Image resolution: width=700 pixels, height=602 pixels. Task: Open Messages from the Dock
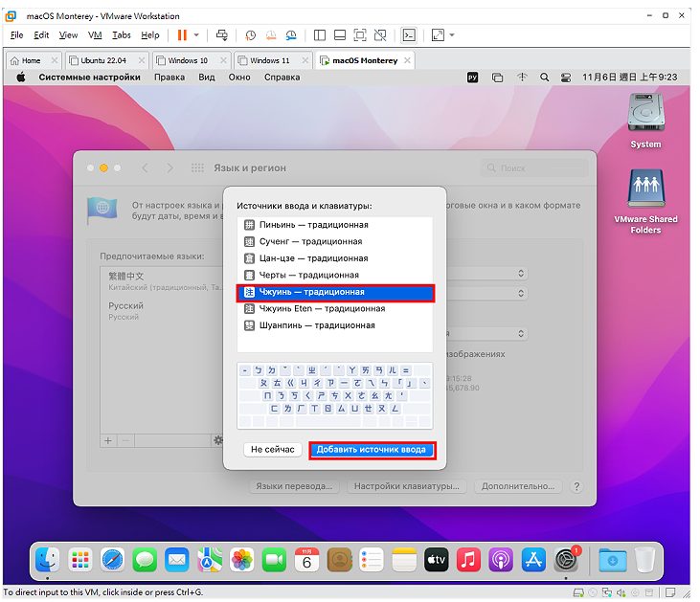145,560
